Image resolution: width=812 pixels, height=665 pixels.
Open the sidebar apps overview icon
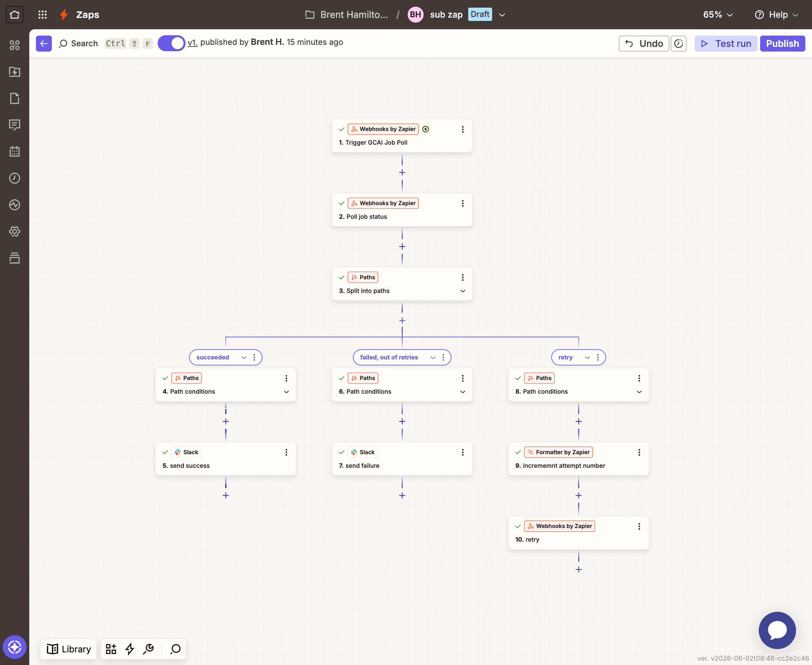click(x=15, y=45)
